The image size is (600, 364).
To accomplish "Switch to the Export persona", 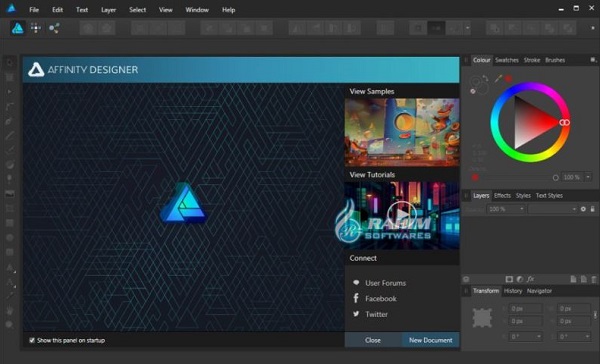I will click(54, 28).
